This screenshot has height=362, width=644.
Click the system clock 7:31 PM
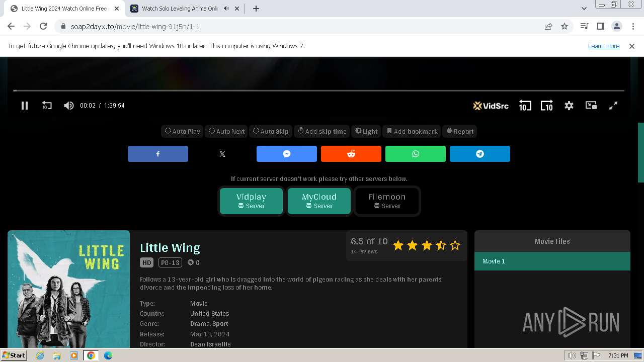click(x=618, y=355)
